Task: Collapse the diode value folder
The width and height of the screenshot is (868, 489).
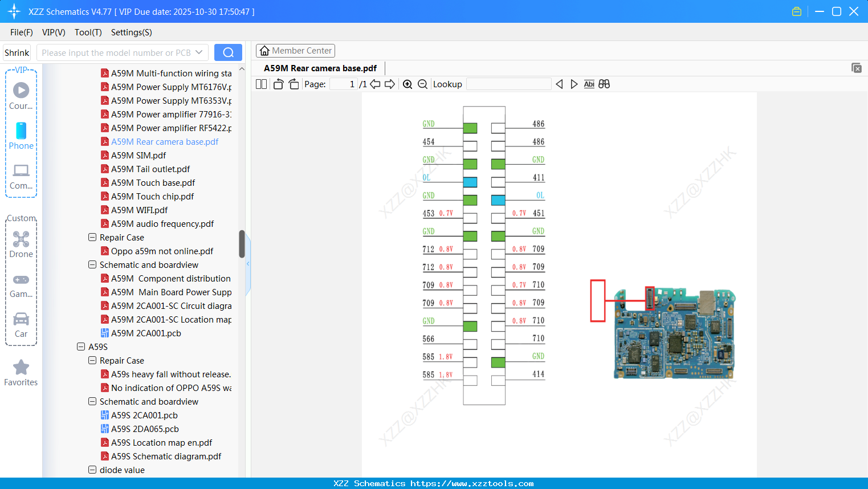Action: pyautogui.click(x=92, y=470)
